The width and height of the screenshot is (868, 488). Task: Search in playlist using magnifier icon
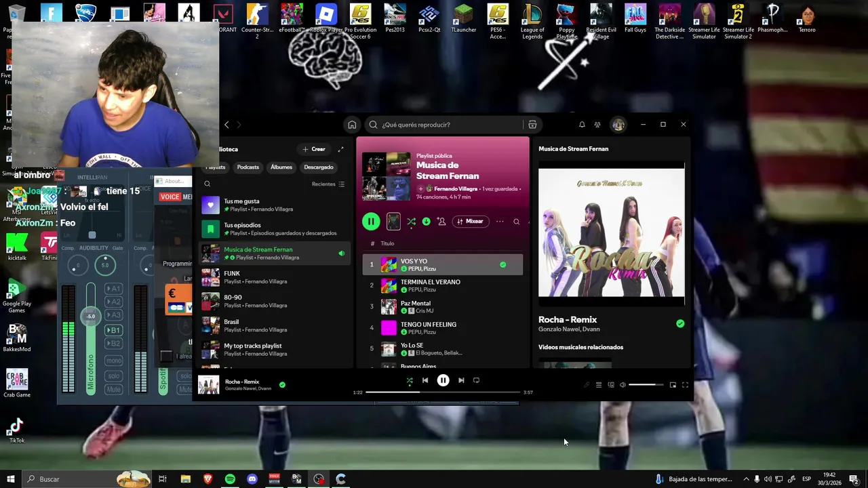516,222
